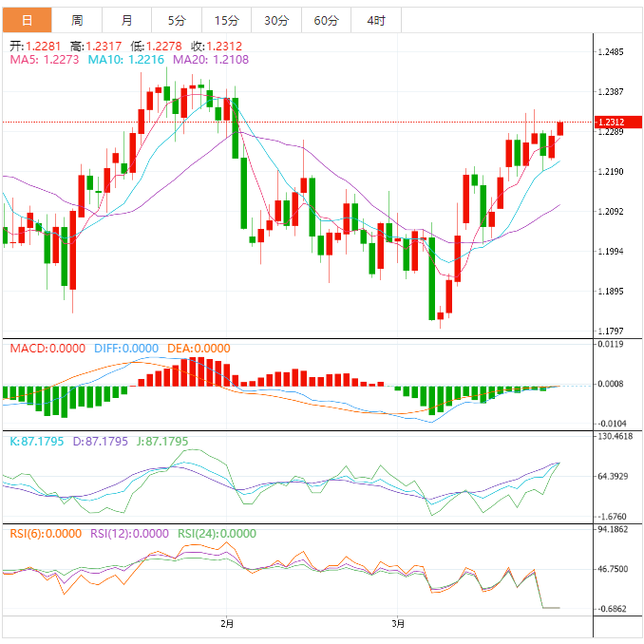Click the DEA value label
The width and height of the screenshot is (644, 644).
coord(199,349)
